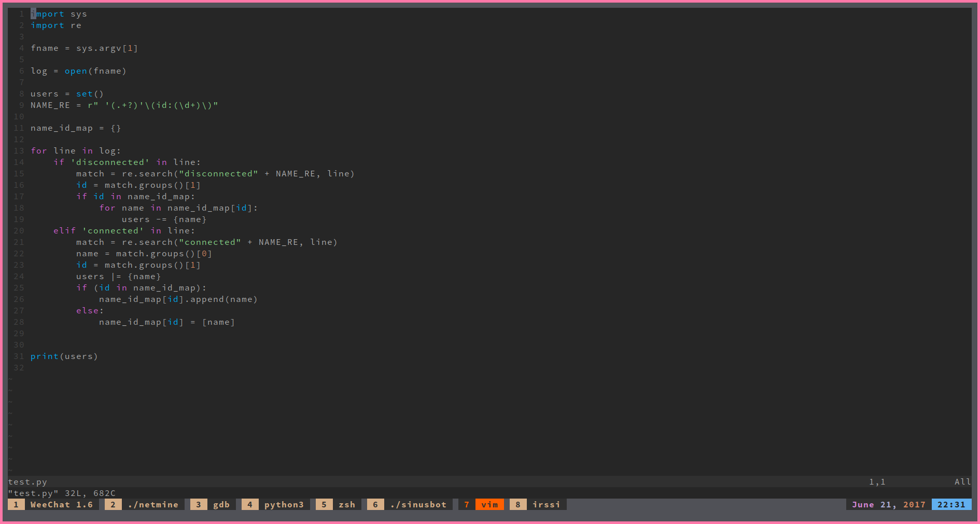980x524 pixels.
Task: Click the 22:31 clock in status bar
Action: 951,504
